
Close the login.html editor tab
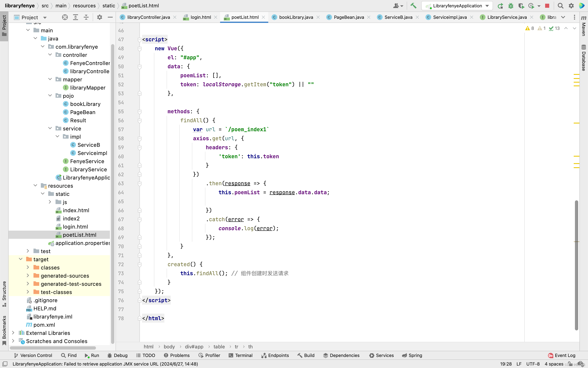tap(216, 17)
